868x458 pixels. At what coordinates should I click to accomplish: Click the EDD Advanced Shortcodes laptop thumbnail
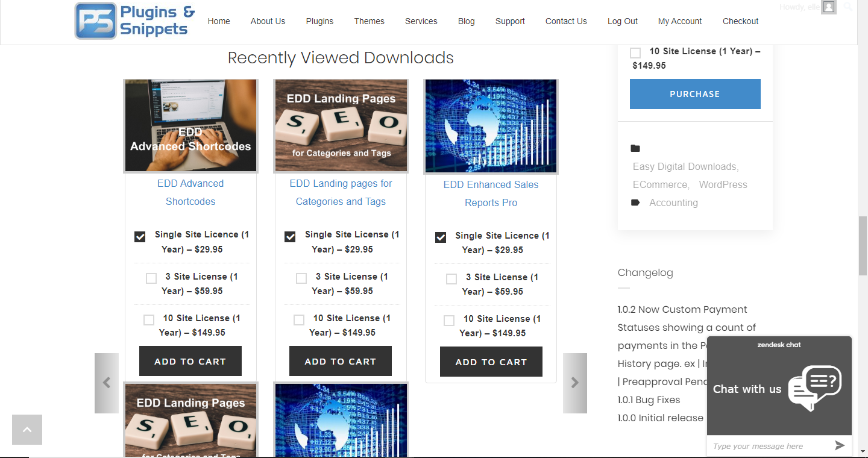[190, 125]
